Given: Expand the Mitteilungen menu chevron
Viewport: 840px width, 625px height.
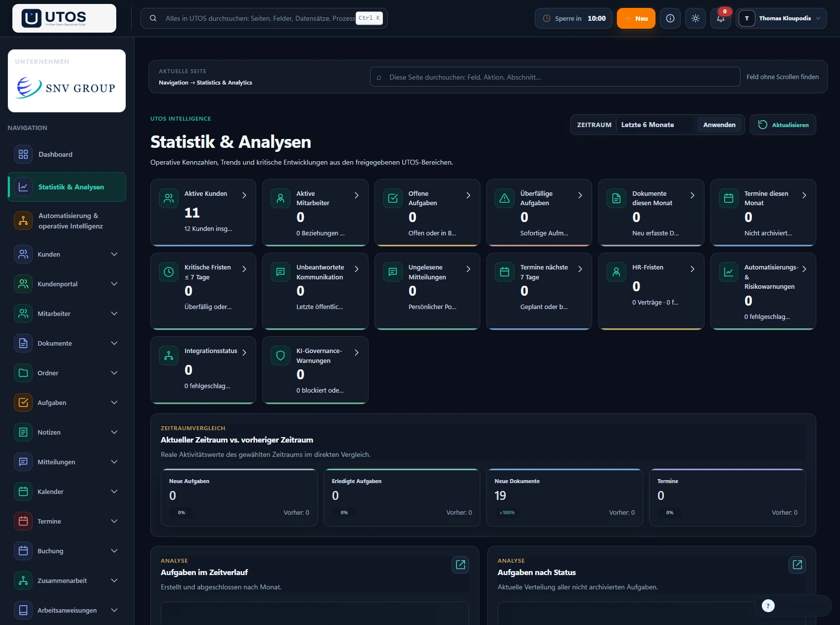Looking at the screenshot, I should [114, 462].
